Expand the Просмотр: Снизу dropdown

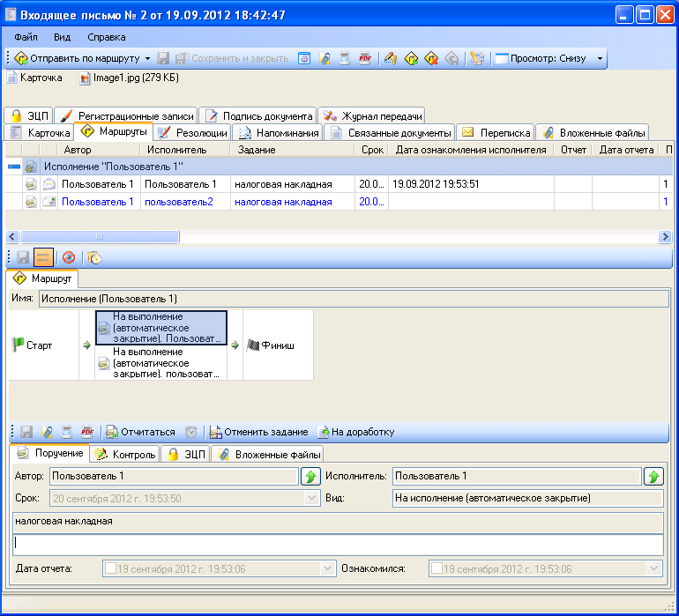click(x=600, y=59)
